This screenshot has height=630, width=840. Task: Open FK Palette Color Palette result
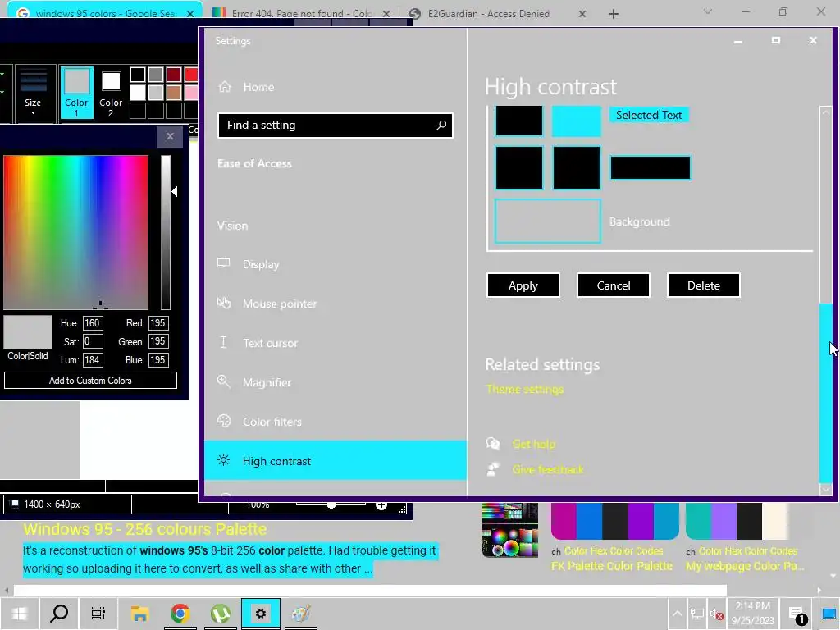tap(611, 566)
